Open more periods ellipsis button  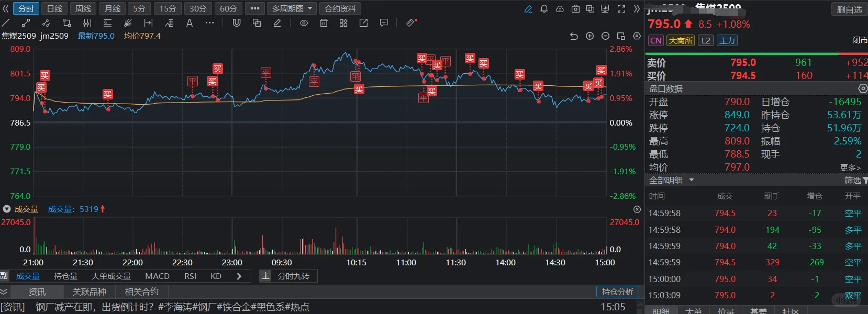pos(255,9)
